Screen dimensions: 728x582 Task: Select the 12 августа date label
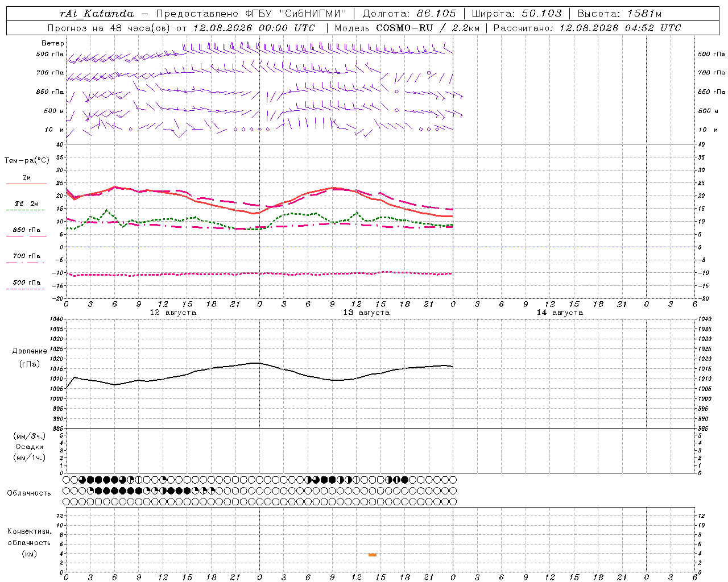(173, 313)
